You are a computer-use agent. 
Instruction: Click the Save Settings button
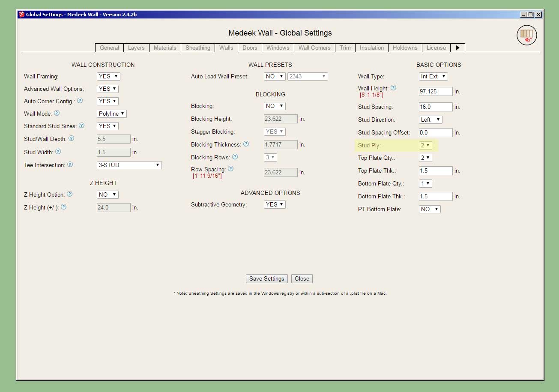[267, 278]
